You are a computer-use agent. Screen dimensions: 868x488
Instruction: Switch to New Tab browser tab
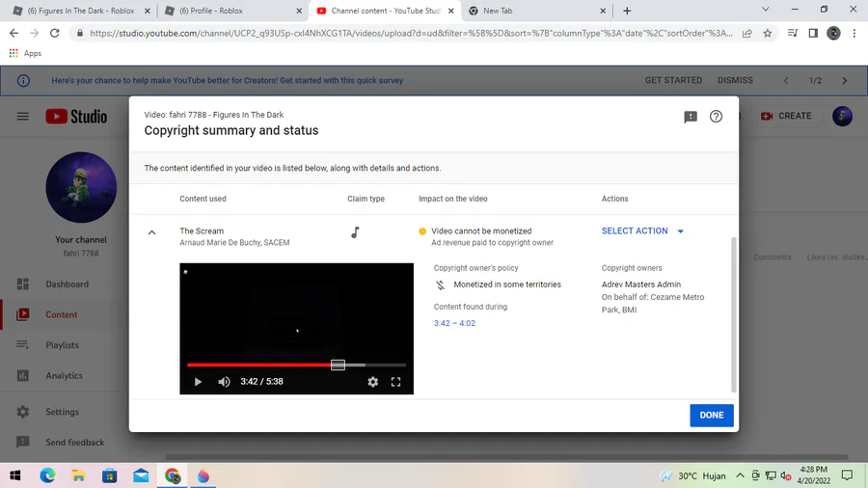point(536,11)
